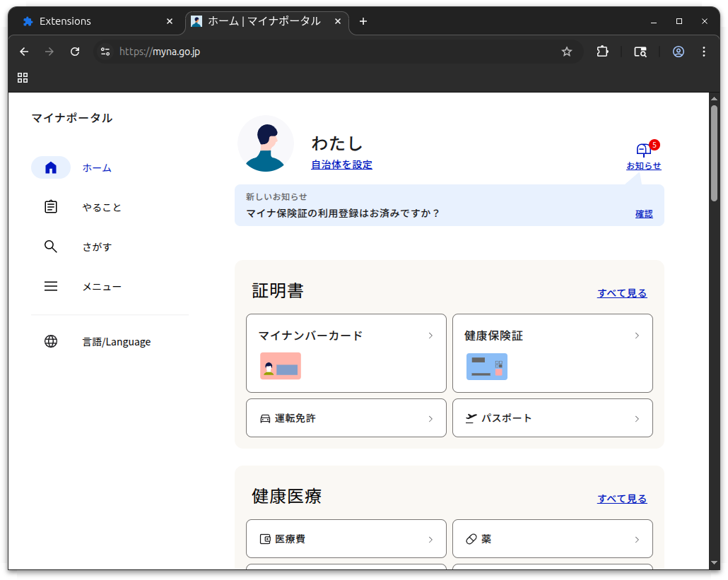Select the ホーム icon in the sidebar
Image resolution: width=728 pixels, height=580 pixels.
(x=50, y=167)
